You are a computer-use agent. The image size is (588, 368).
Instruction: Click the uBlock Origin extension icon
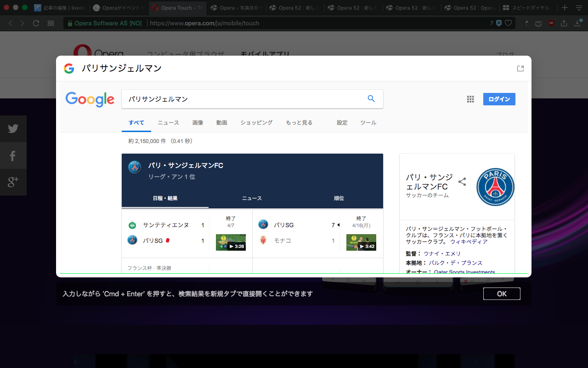551,23
